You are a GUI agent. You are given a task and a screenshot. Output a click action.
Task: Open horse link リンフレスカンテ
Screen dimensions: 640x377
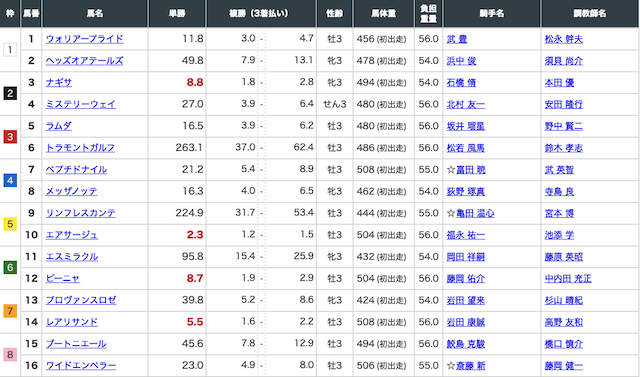click(x=80, y=213)
